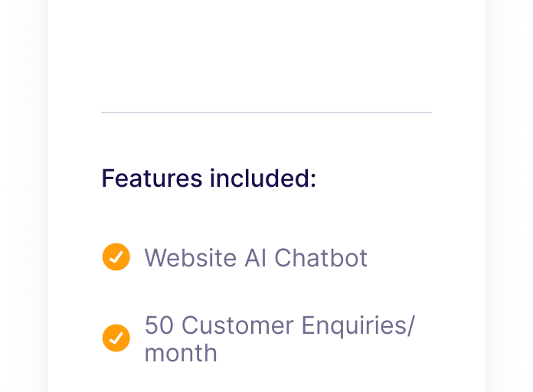The height and width of the screenshot is (392, 533).
Task: Click the horizontal divider line above the features
Action: click(x=266, y=113)
